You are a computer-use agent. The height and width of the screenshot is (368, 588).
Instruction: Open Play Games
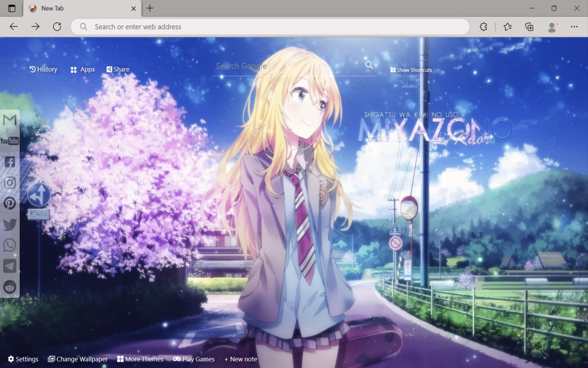(x=194, y=359)
